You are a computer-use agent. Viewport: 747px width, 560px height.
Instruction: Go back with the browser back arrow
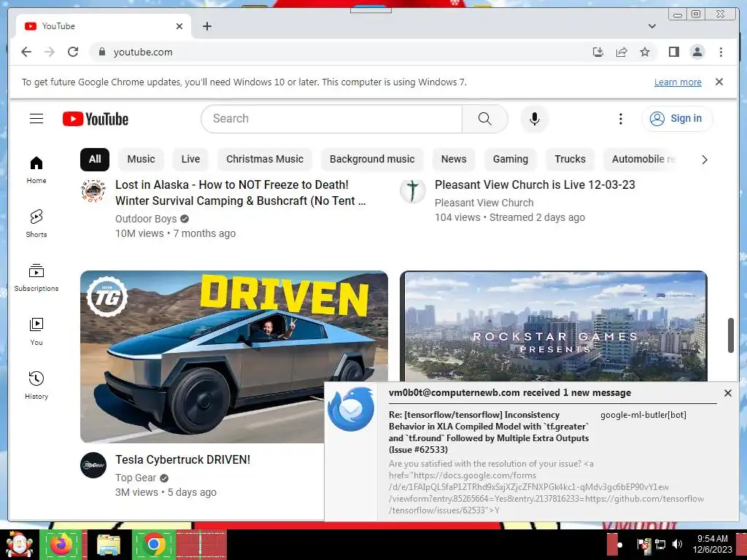click(26, 52)
